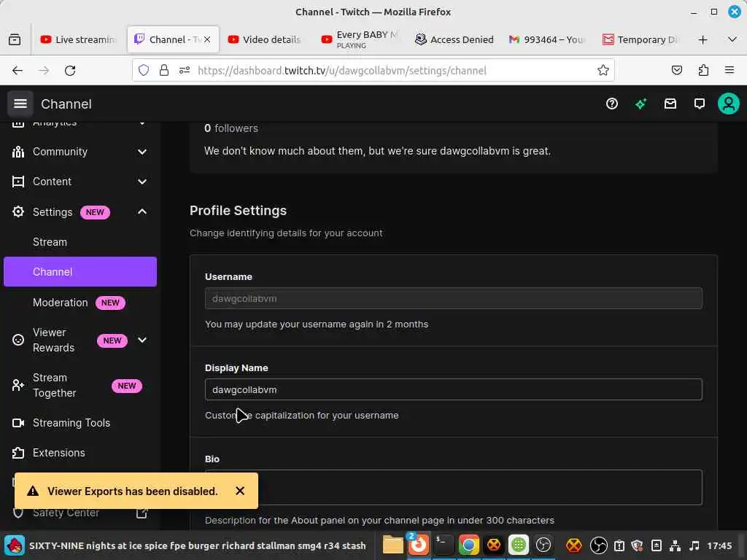Click into the Bio text area
The width and height of the screenshot is (747, 560).
tap(453, 488)
